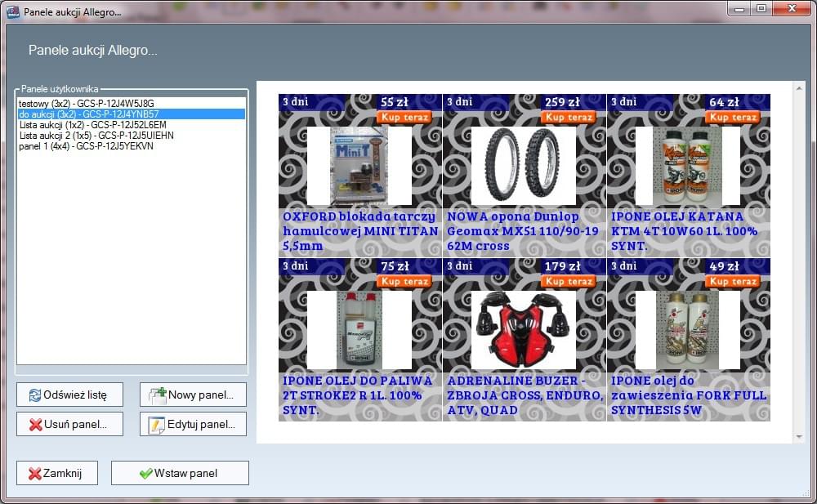The width and height of the screenshot is (817, 504).
Task: Click the '75 zł' price label
Action: tap(395, 266)
